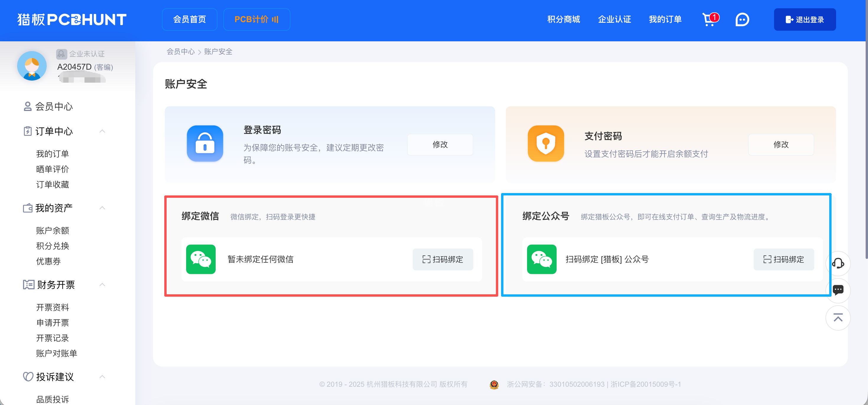Open 会员中心 breadcrumb link

[x=181, y=51]
